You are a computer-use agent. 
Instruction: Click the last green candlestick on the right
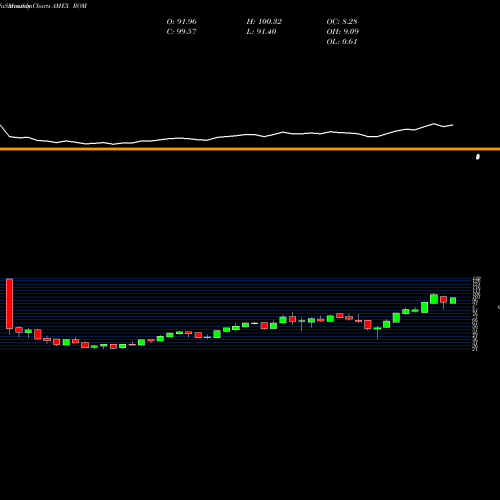click(453, 300)
